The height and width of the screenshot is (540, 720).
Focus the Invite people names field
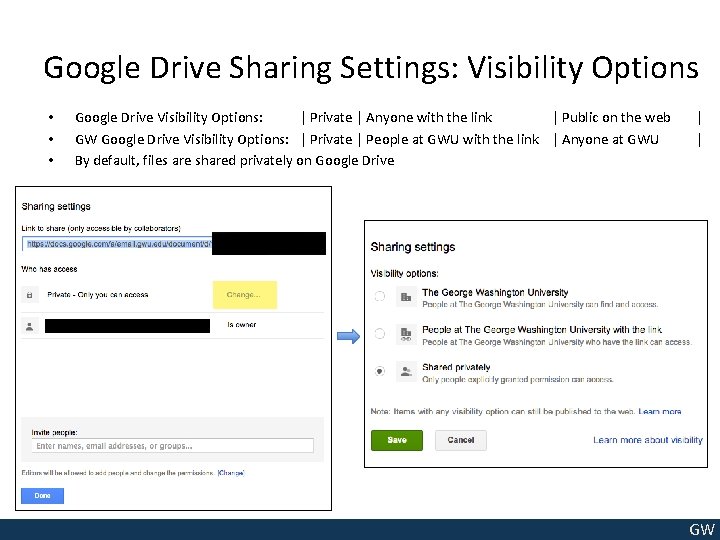tap(173, 446)
